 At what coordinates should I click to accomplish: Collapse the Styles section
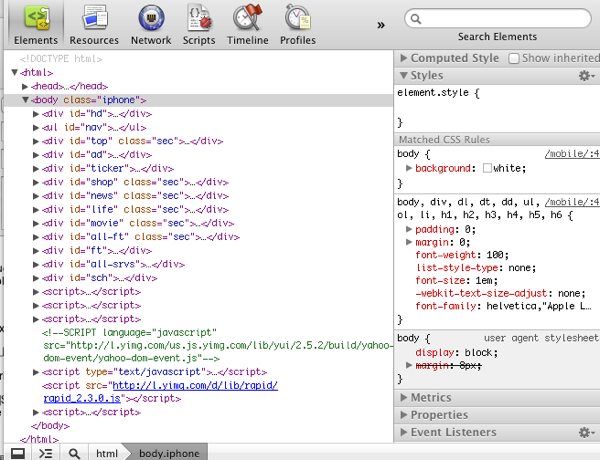click(403, 75)
